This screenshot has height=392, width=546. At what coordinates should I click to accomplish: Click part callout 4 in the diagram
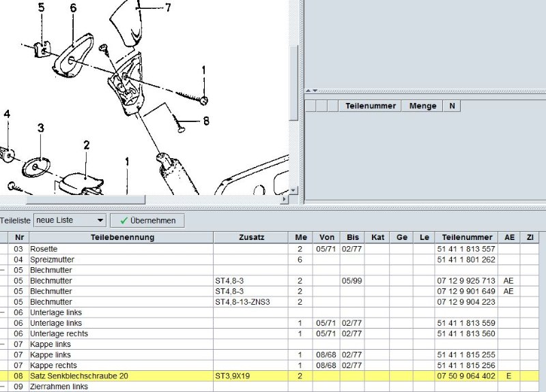coord(7,115)
